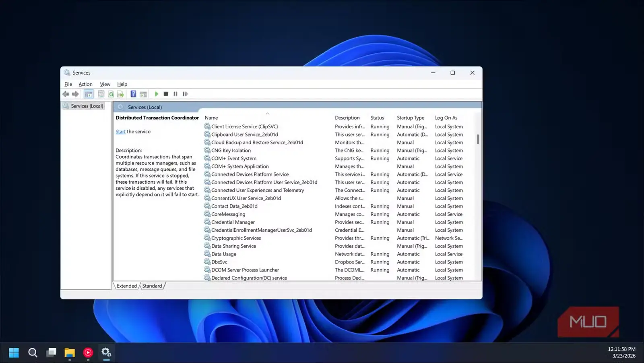Open File Explorer from the taskbar
The image size is (644, 363).
coord(70,353)
